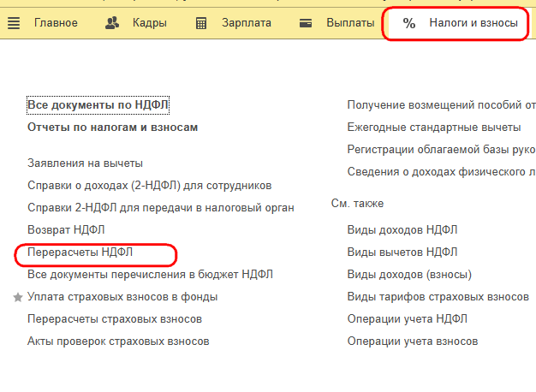Viewport: 536px width, 392px height.
Task: Open Операции учета взносов
Action: tap(413, 342)
